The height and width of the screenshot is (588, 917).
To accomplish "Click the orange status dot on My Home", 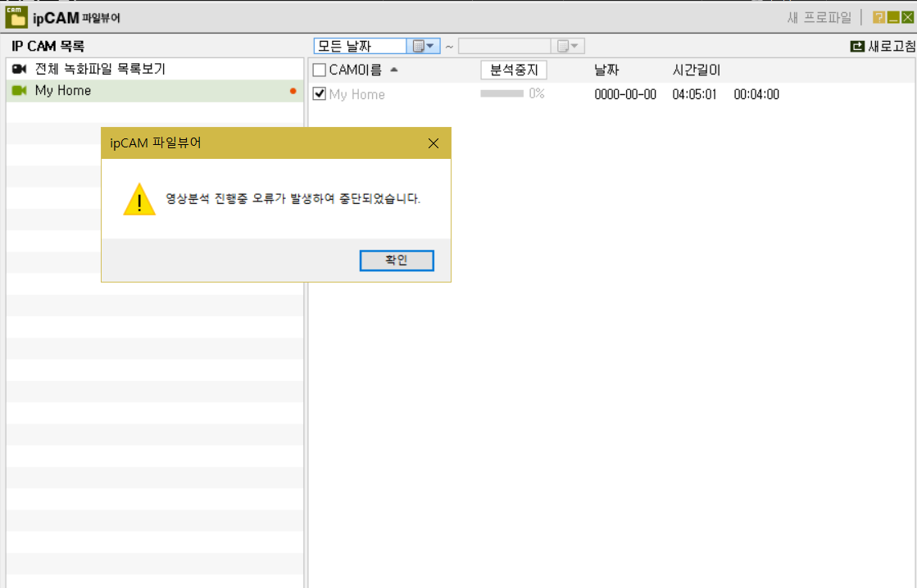I will pos(293,91).
